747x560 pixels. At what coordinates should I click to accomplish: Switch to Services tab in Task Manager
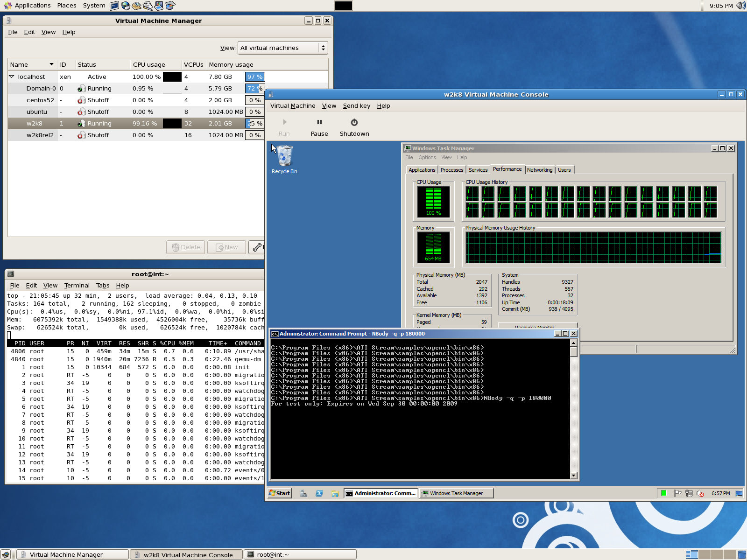[x=478, y=170]
